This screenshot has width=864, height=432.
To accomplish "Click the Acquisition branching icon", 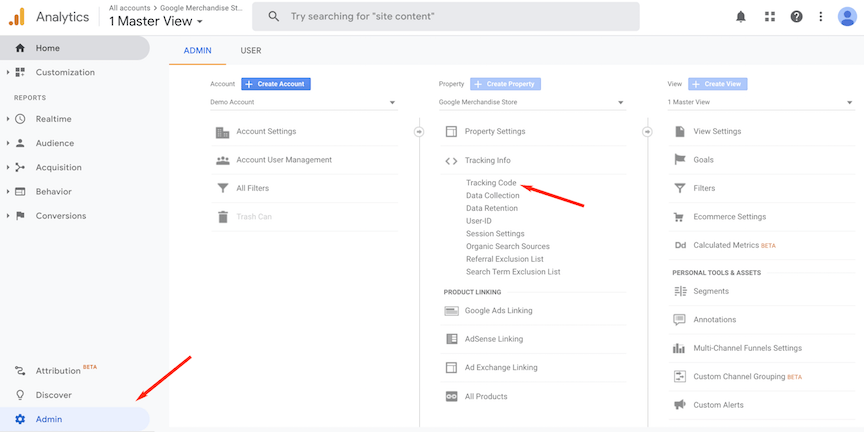I will pyautogui.click(x=20, y=167).
